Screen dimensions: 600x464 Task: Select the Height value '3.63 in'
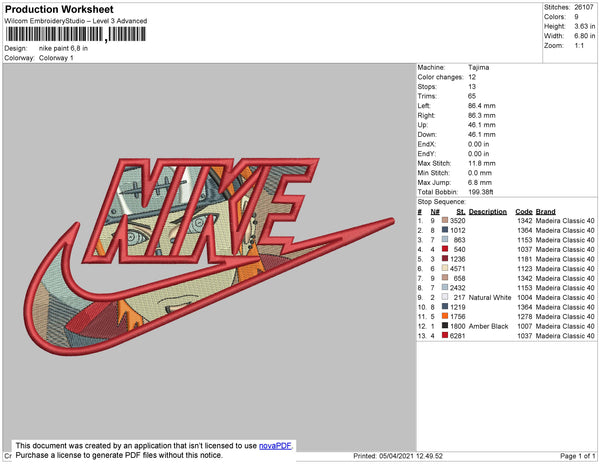click(584, 26)
